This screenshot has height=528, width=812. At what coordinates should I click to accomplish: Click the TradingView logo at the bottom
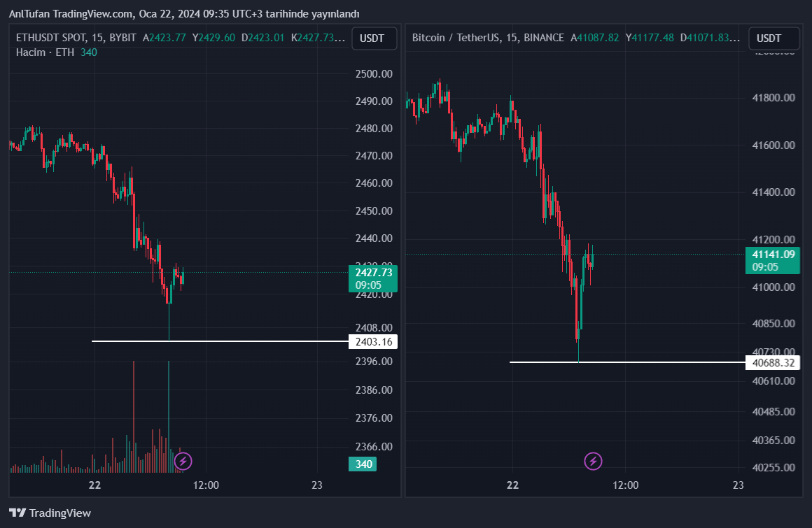point(50,513)
